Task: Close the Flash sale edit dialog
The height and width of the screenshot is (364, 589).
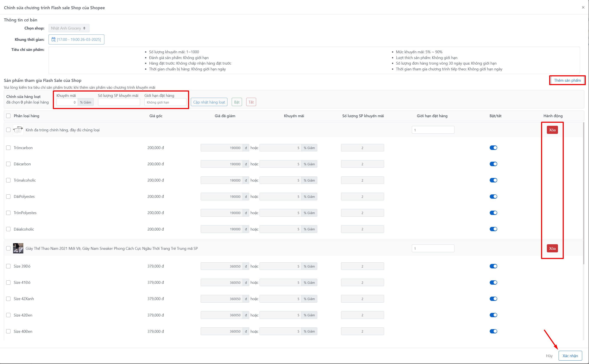Action: [583, 7]
